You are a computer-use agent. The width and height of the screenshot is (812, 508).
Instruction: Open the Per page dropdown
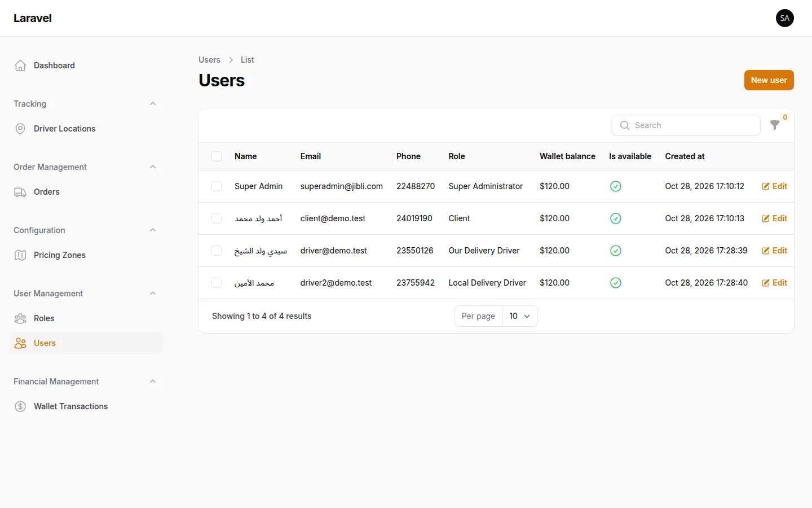tap(519, 316)
